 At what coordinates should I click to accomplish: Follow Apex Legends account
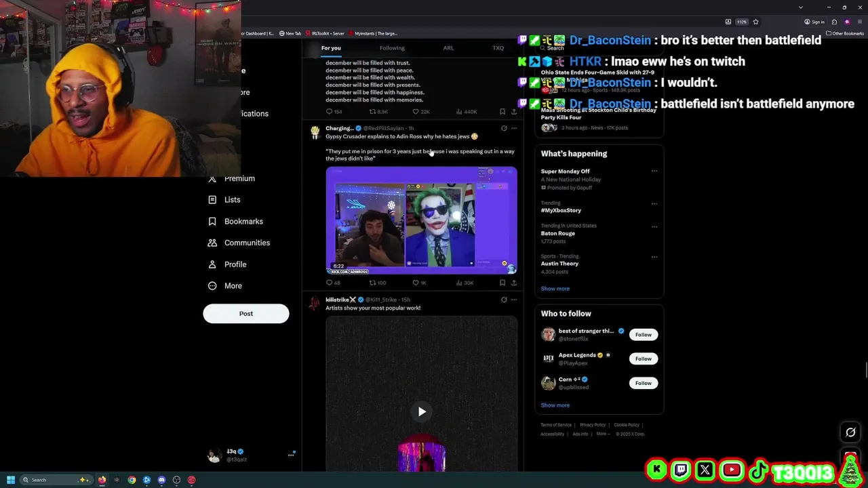(x=643, y=359)
